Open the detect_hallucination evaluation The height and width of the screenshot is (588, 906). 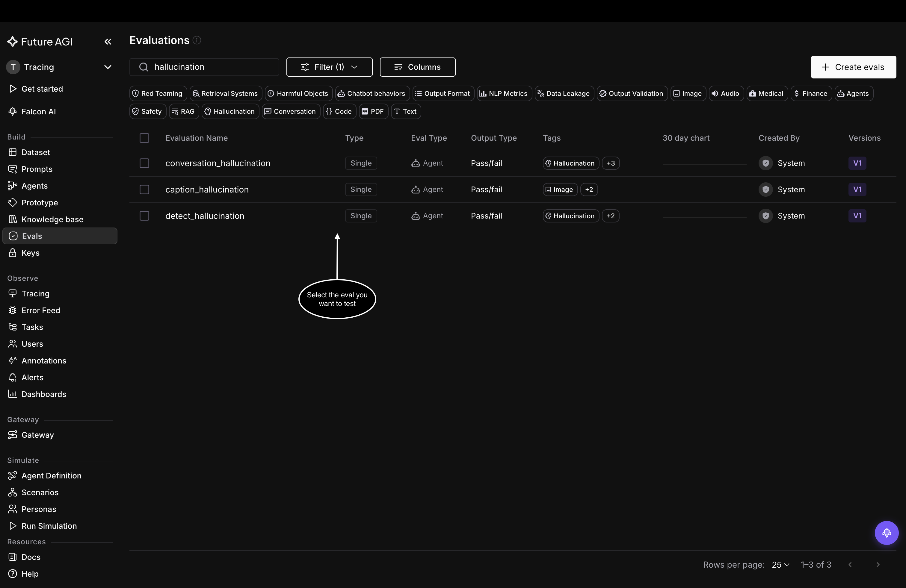pyautogui.click(x=205, y=216)
